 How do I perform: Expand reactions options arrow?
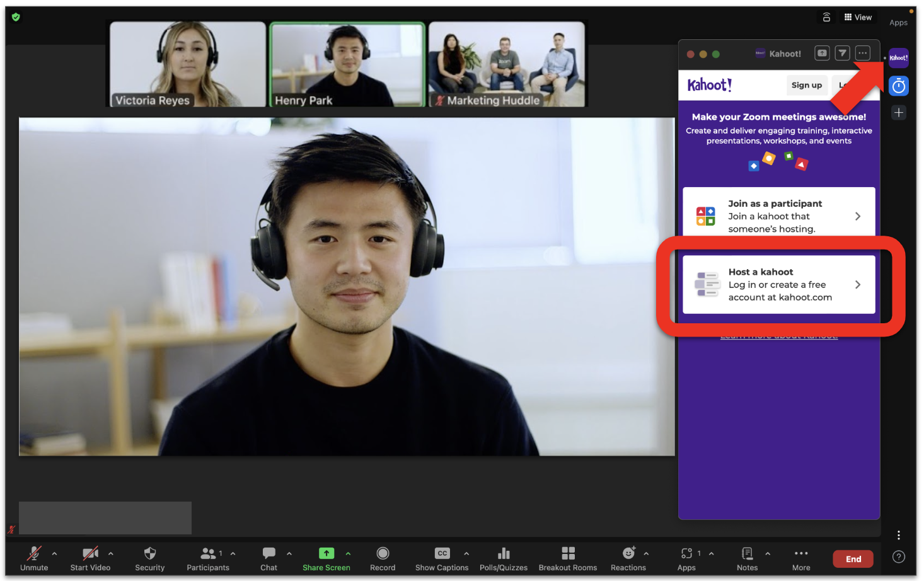[x=646, y=553]
